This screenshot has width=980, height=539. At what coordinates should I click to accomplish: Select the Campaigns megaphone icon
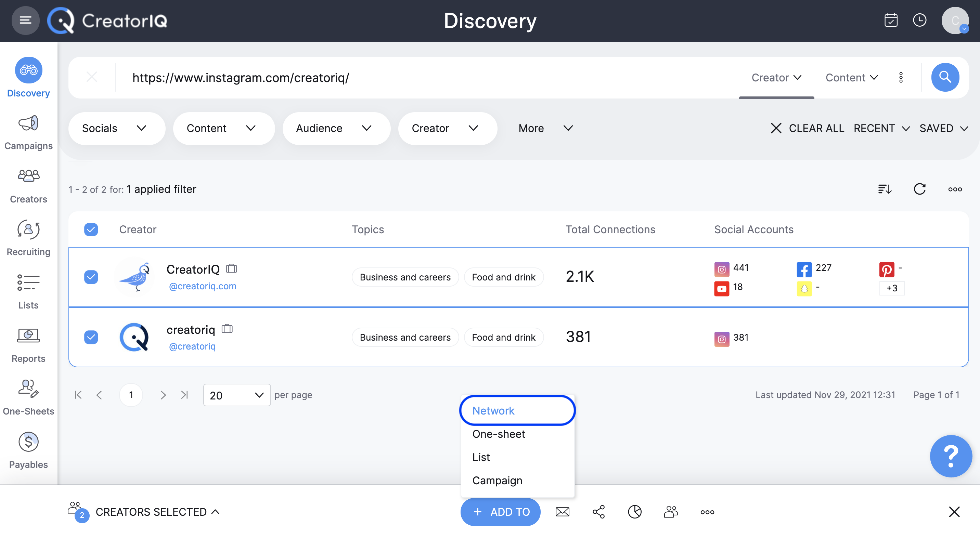click(28, 123)
